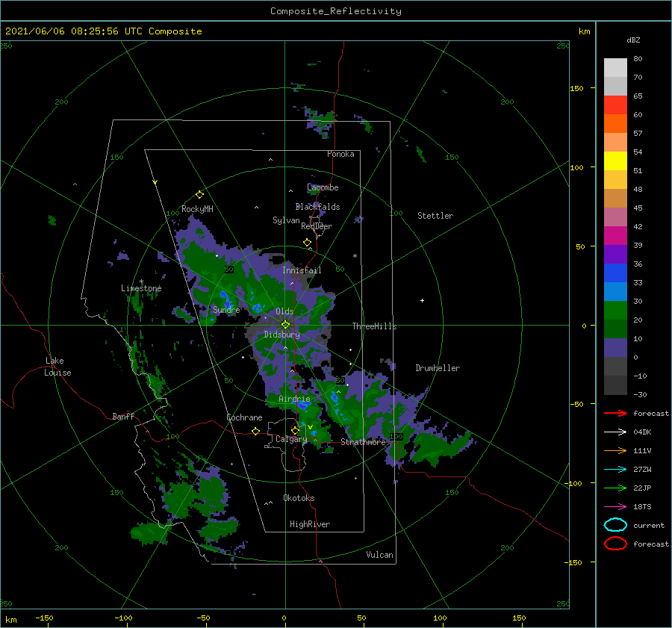Select the -10–0 dBZ dark gray swatch
Image resolution: width=672 pixels, height=628 pixels.
coord(615,367)
